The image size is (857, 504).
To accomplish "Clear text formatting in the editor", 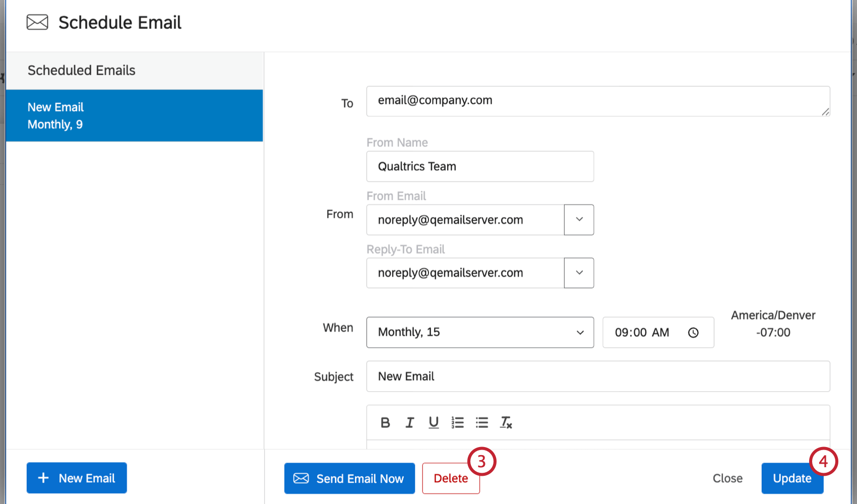I will tap(506, 422).
